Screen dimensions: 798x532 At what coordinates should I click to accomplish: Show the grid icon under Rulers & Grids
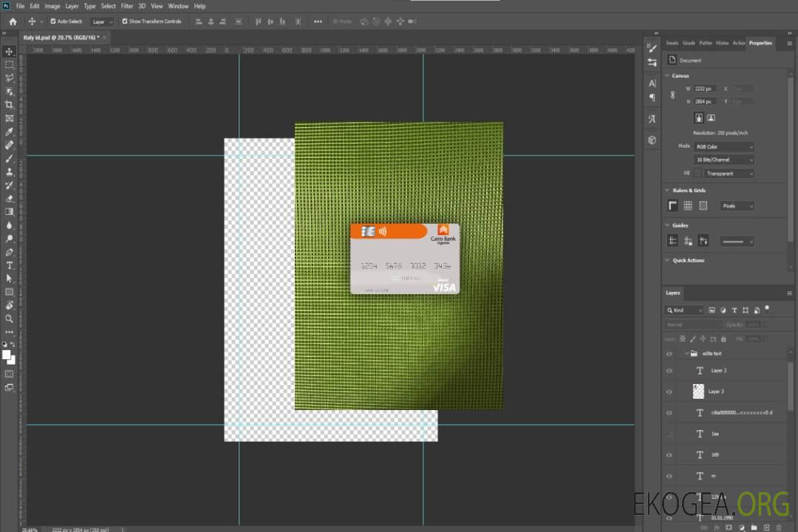688,206
